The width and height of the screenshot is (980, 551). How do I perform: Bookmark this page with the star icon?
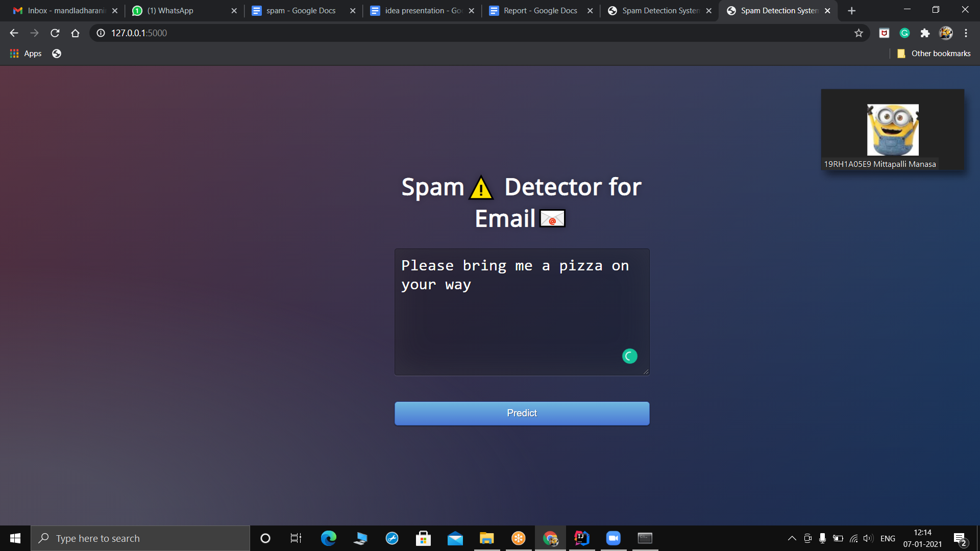[859, 33]
